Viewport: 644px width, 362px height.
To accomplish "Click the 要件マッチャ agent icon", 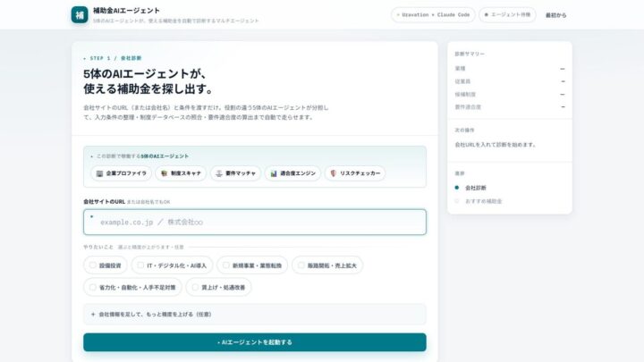I will (x=219, y=173).
